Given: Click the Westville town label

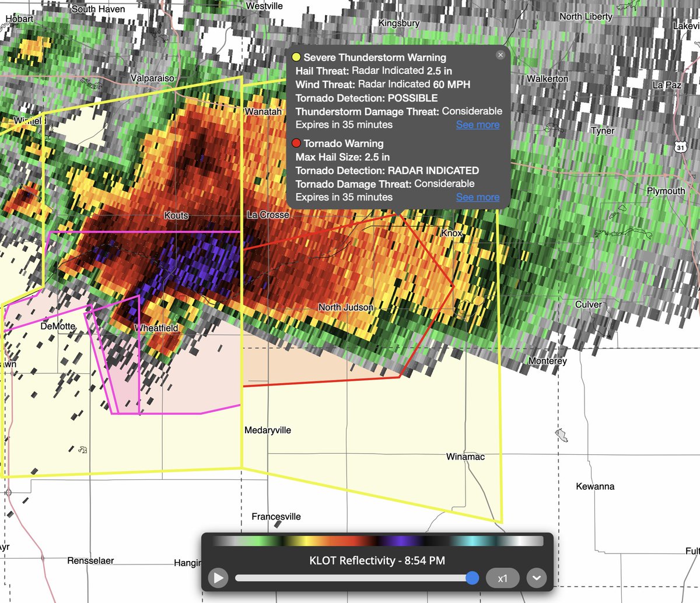Looking at the screenshot, I should [264, 6].
